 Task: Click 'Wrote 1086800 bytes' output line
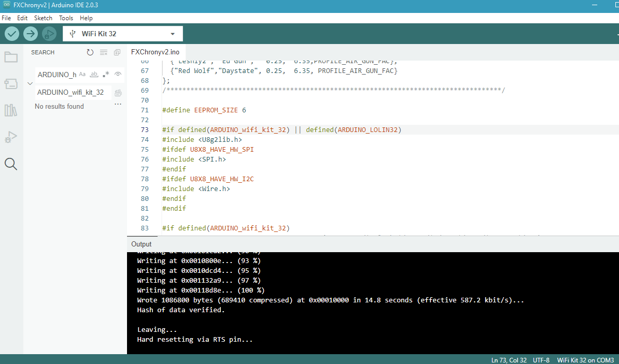330,300
